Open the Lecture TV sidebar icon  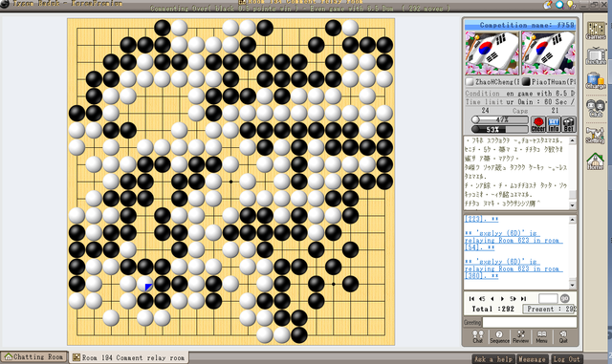596,56
